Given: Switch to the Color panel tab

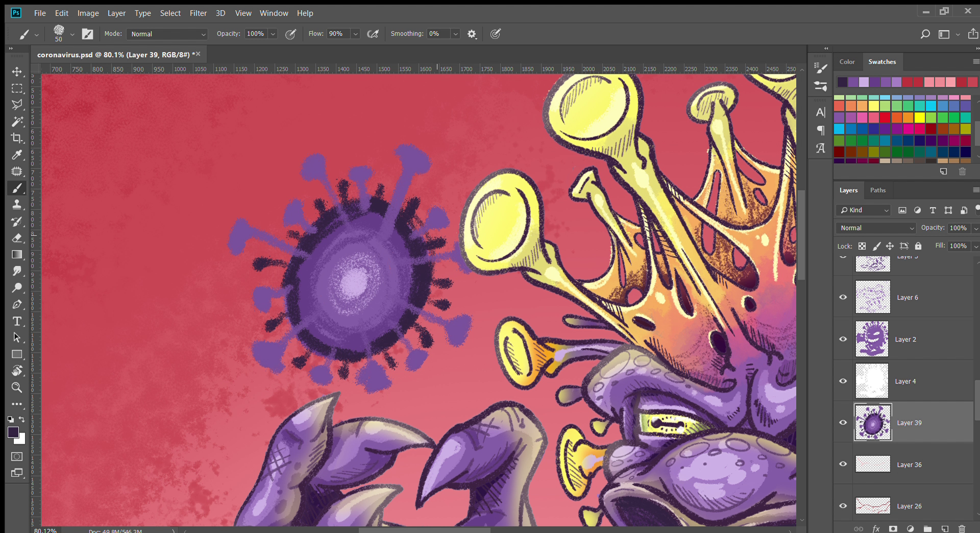Looking at the screenshot, I should click(847, 62).
